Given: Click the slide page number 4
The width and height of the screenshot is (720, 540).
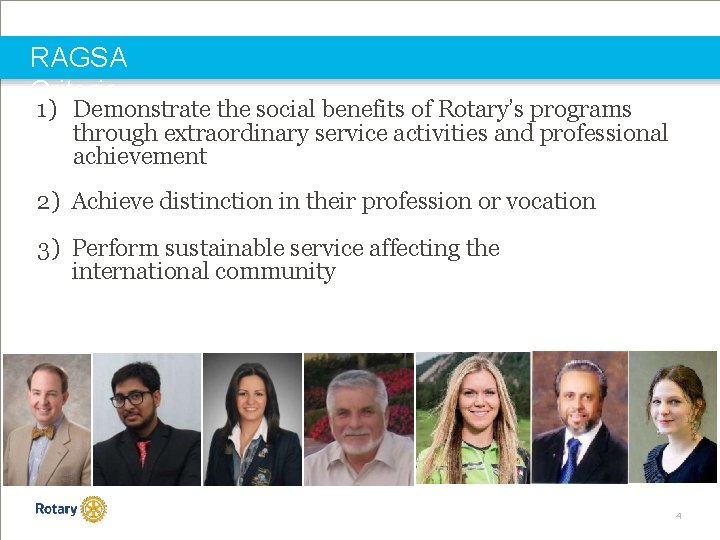Looking at the screenshot, I should pos(677,516).
